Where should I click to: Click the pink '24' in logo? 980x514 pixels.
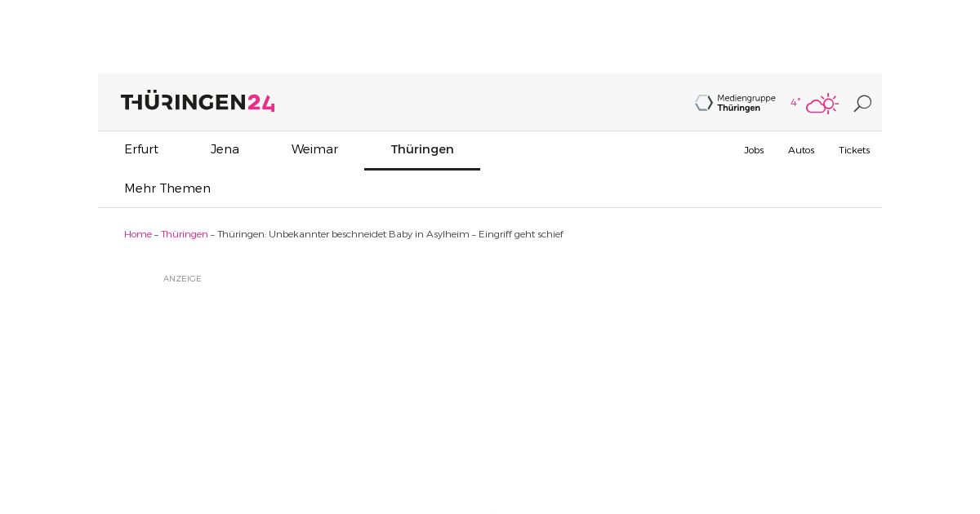261,103
